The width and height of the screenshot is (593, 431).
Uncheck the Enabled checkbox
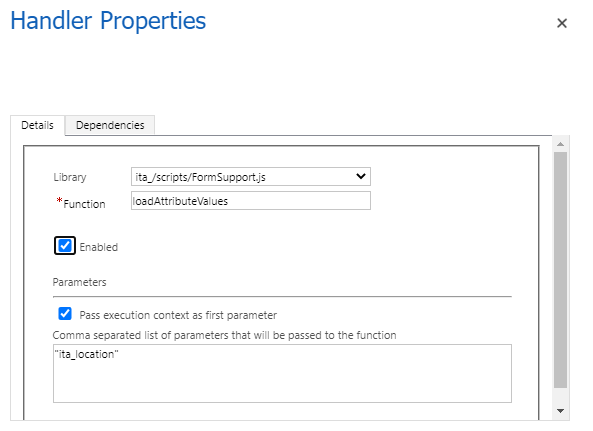coord(65,246)
